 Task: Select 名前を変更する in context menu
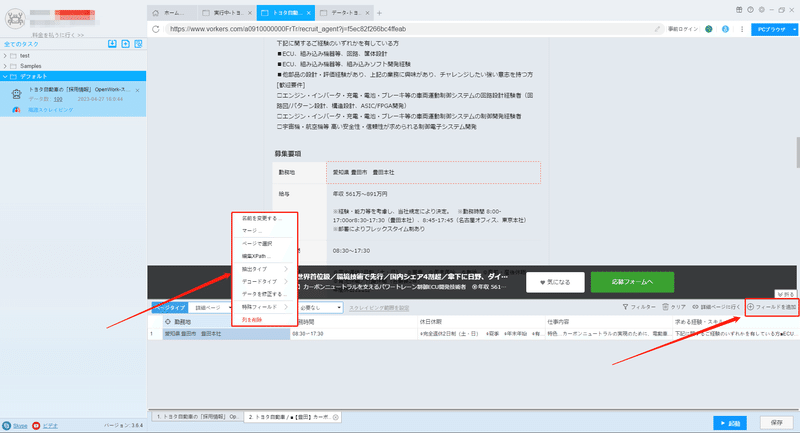coord(264,218)
